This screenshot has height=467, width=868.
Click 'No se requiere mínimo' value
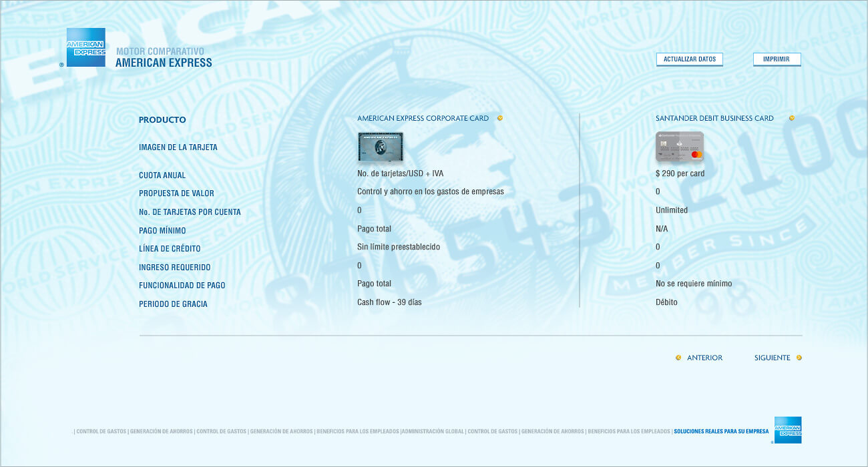tap(694, 284)
